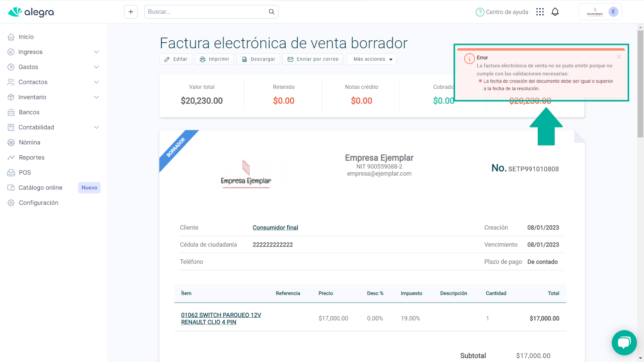Click the Contactos people icon
644x362 pixels.
11,82
